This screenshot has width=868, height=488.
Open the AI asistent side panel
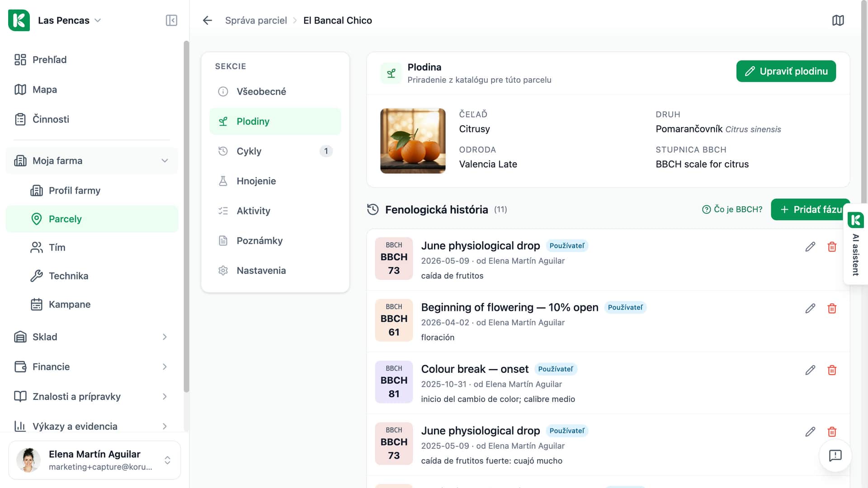tap(855, 244)
